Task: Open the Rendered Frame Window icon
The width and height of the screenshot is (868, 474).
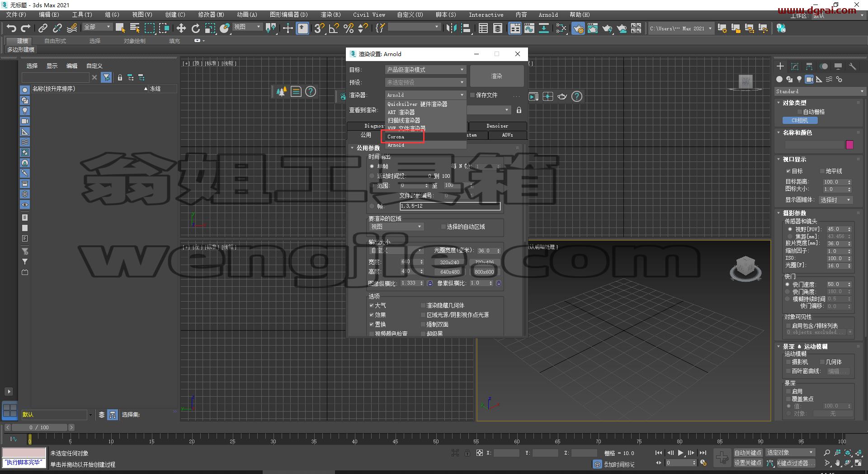Action: [593, 28]
